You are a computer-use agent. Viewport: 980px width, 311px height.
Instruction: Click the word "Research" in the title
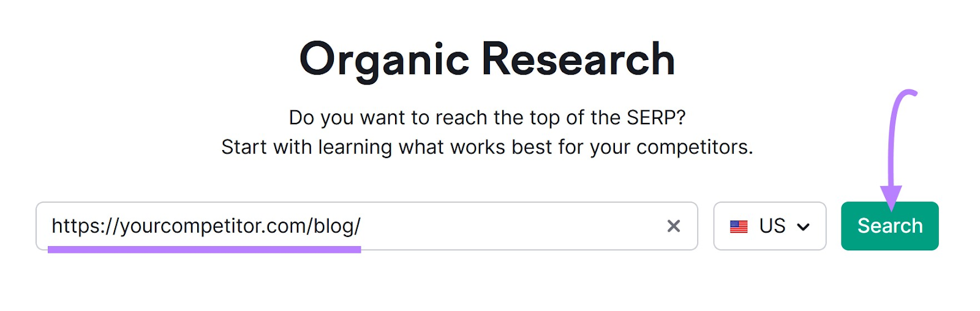click(x=578, y=59)
